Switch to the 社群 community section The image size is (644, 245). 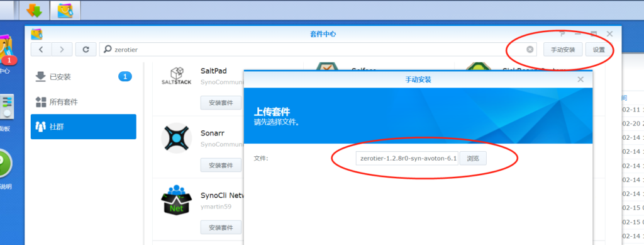click(84, 127)
